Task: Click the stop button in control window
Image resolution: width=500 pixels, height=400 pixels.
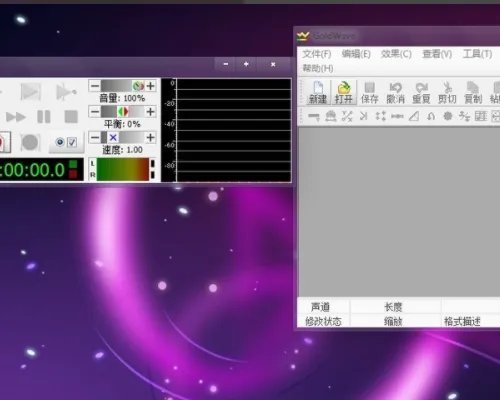Action: click(71, 117)
